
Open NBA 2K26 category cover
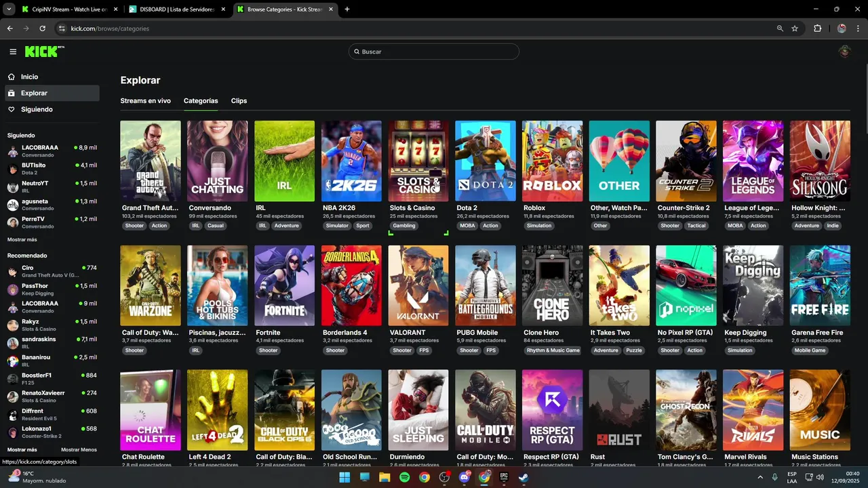pos(351,161)
